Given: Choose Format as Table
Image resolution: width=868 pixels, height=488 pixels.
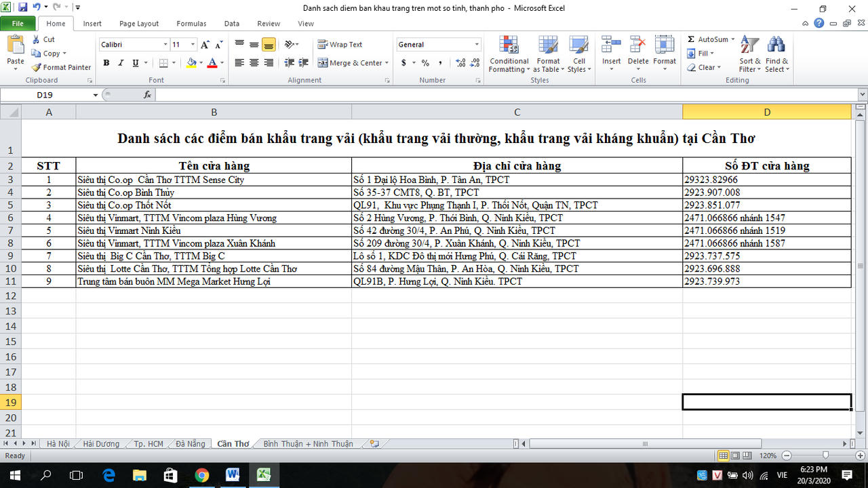Looking at the screenshot, I should click(548, 54).
